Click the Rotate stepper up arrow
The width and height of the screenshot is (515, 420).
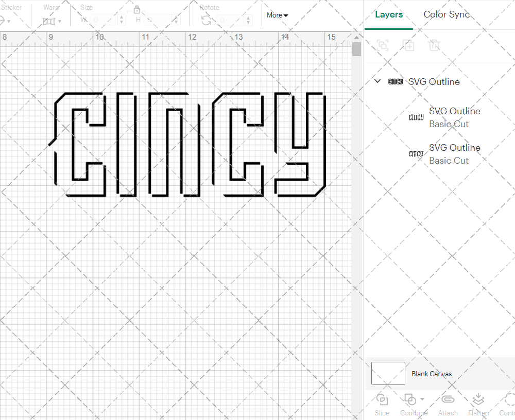point(248,17)
